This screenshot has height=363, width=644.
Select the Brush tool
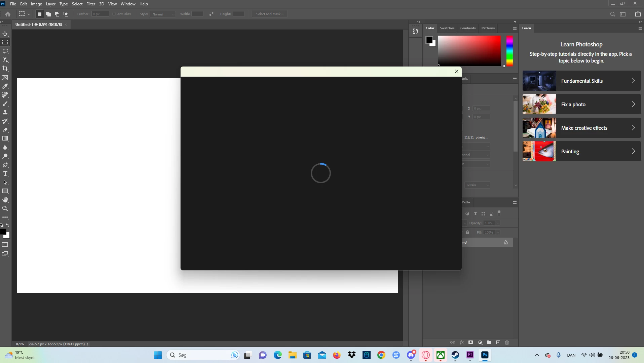pos(5,104)
